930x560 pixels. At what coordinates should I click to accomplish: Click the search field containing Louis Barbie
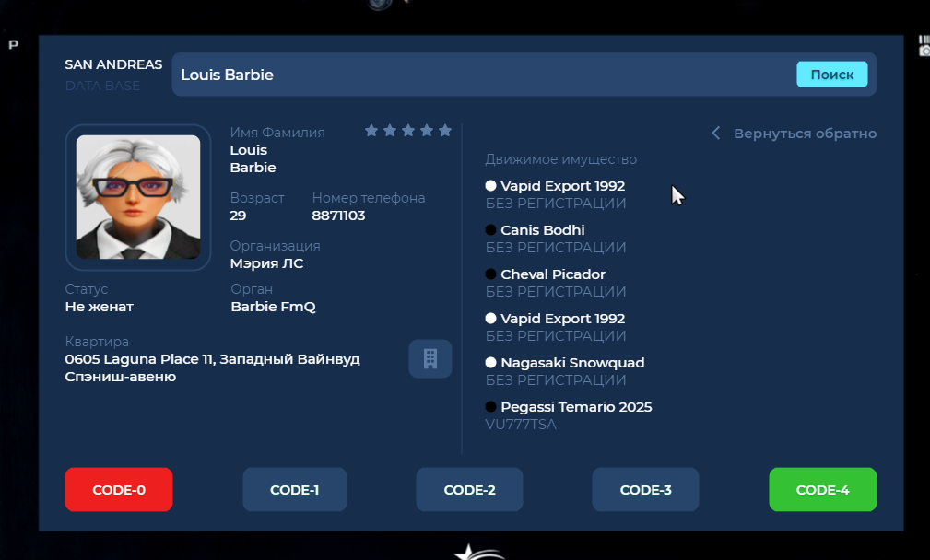coord(479,75)
